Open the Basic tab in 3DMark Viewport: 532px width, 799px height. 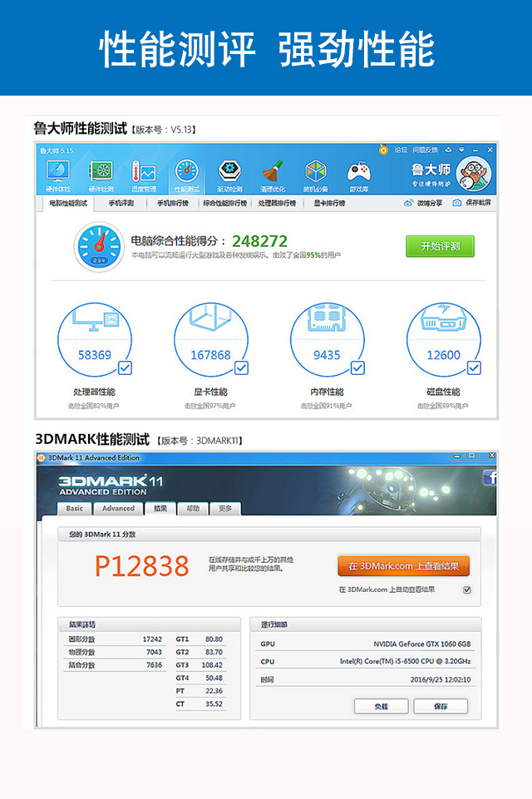75,509
